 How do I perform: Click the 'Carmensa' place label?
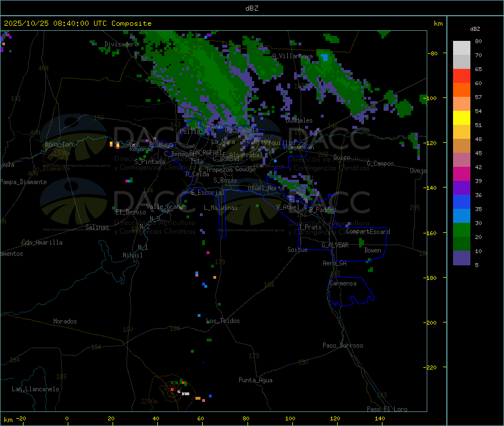pyautogui.click(x=343, y=284)
